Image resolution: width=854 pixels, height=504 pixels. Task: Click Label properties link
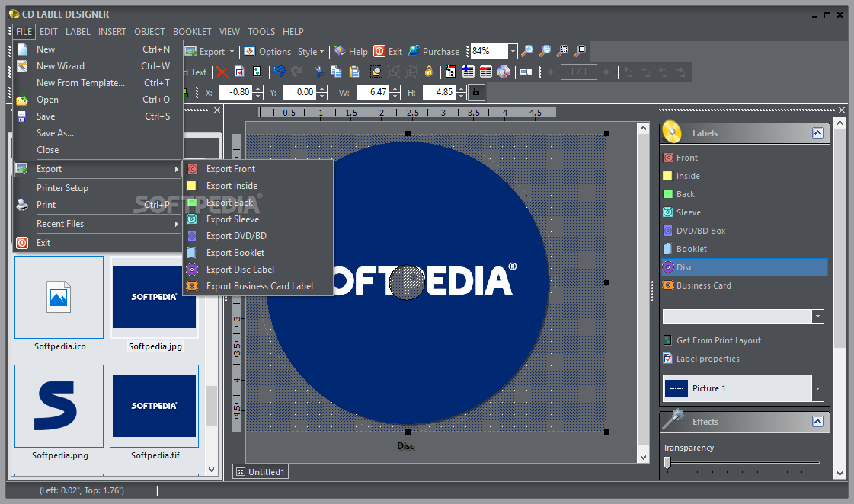point(708,359)
